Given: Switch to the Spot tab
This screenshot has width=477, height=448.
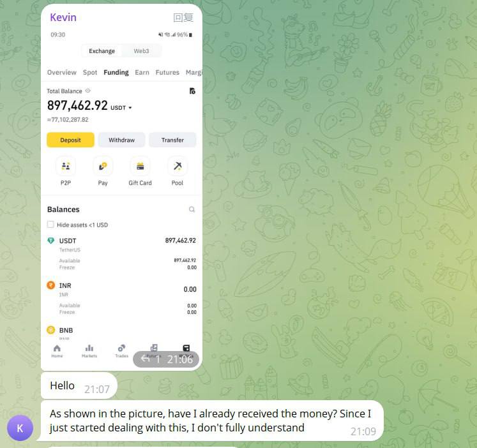Looking at the screenshot, I should click(90, 72).
